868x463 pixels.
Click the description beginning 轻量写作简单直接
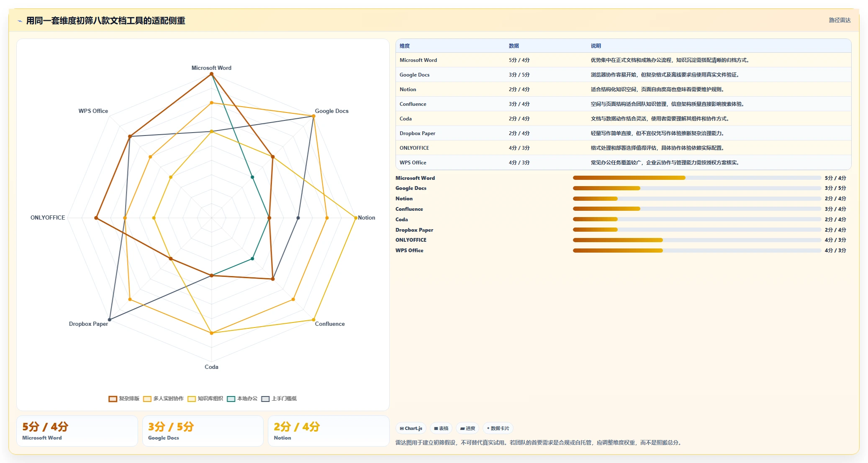[x=657, y=133]
